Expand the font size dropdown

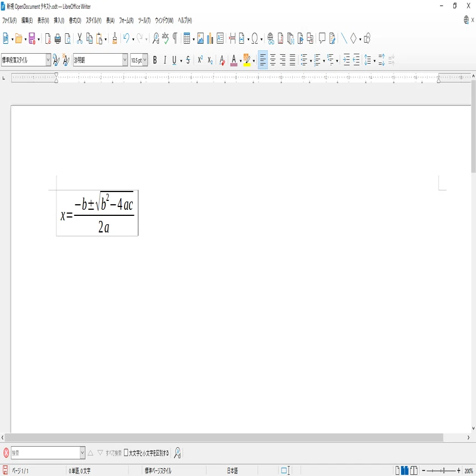pos(145,60)
